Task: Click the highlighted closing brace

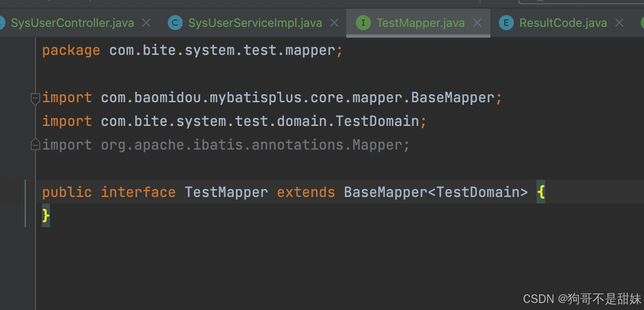Action: click(46, 215)
